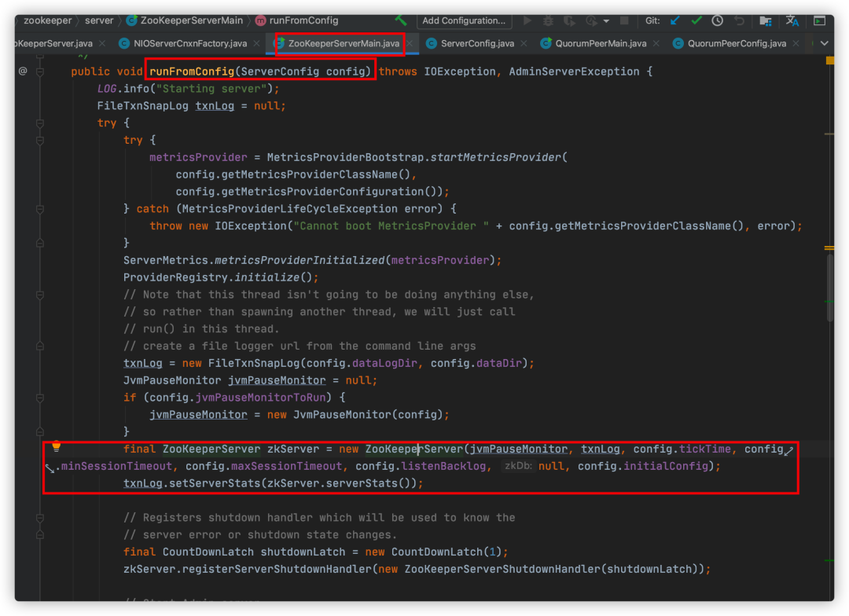Image resolution: width=849 pixels, height=616 pixels.
Task: Click the Run Anything terminal icon
Action: click(x=820, y=20)
